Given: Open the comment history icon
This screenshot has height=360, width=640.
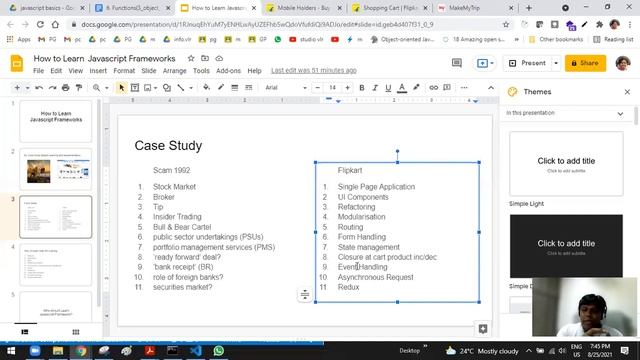Looking at the screenshot, I should point(457,63).
